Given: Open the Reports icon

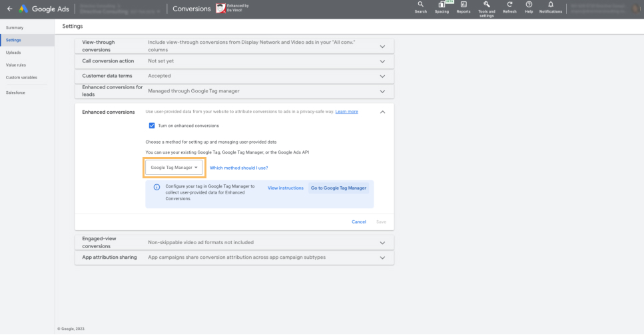Looking at the screenshot, I should tap(464, 7).
